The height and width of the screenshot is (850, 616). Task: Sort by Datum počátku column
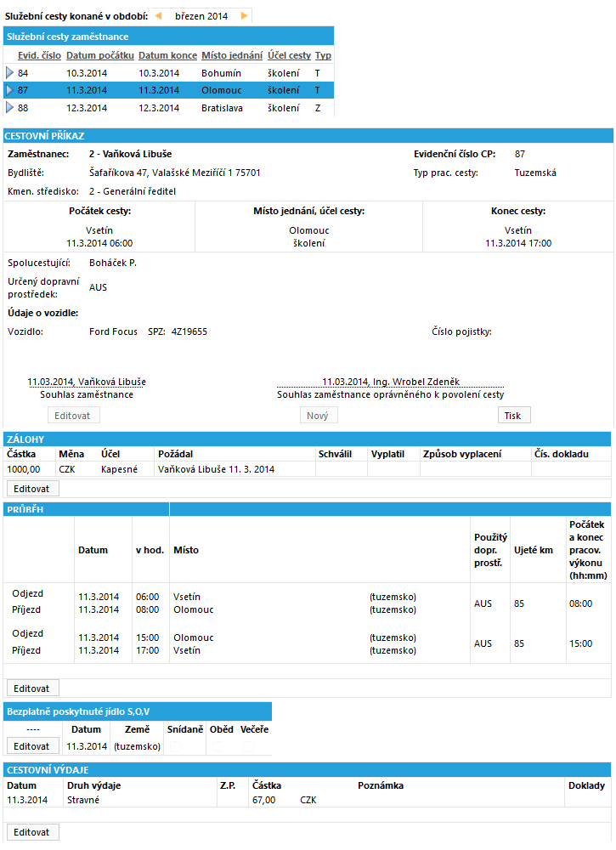coord(99,55)
